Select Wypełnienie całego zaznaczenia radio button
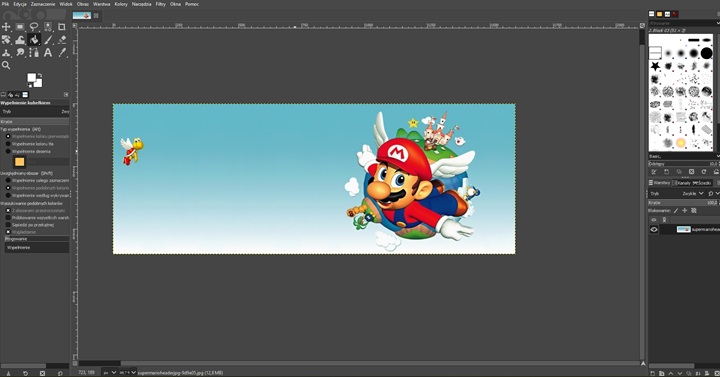Image resolution: width=720 pixels, height=377 pixels. (x=8, y=180)
